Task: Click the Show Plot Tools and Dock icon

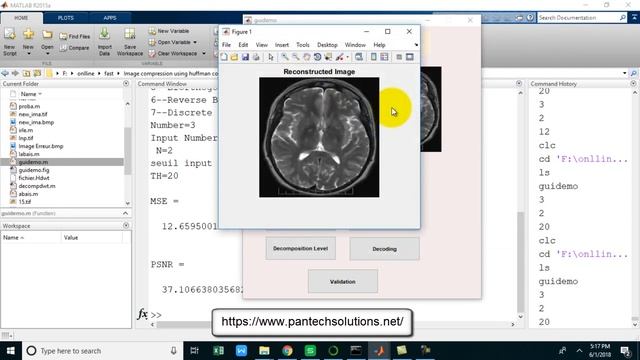Action: pyautogui.click(x=410, y=57)
